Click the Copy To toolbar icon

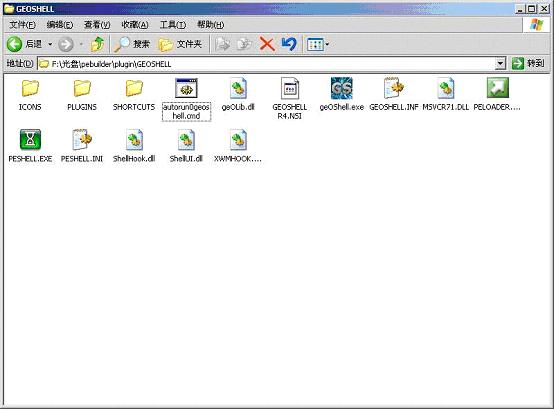point(244,44)
